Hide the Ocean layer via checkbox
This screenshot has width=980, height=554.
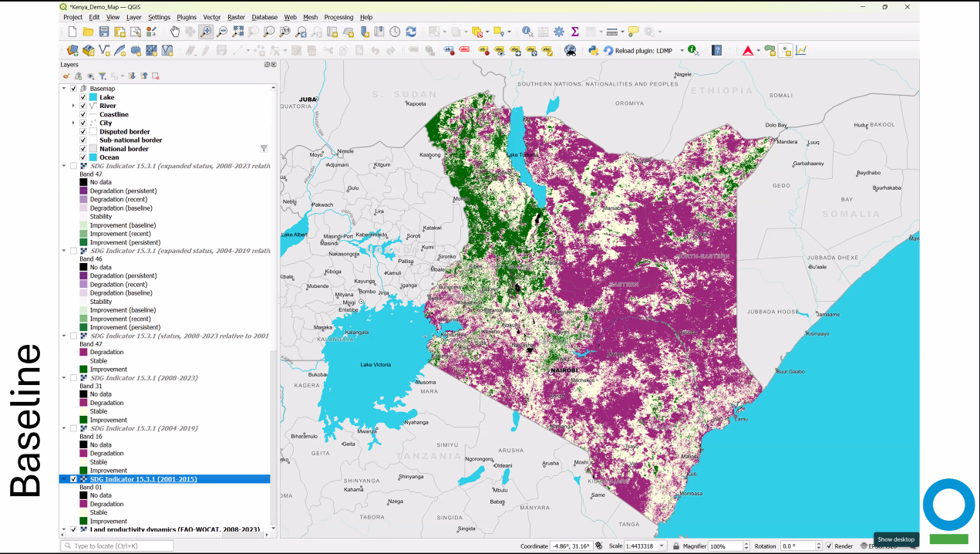click(x=83, y=157)
